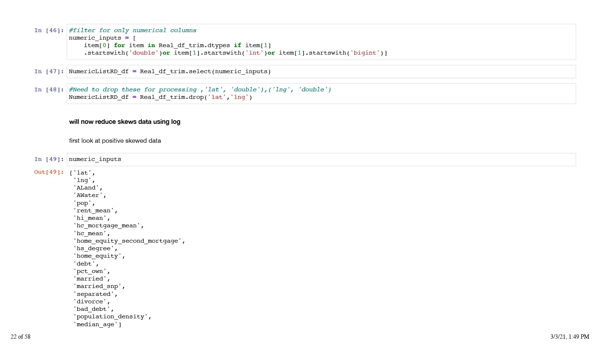600x364 pixels.
Task: Click the code cell In [47] select statement
Action: (x=170, y=71)
